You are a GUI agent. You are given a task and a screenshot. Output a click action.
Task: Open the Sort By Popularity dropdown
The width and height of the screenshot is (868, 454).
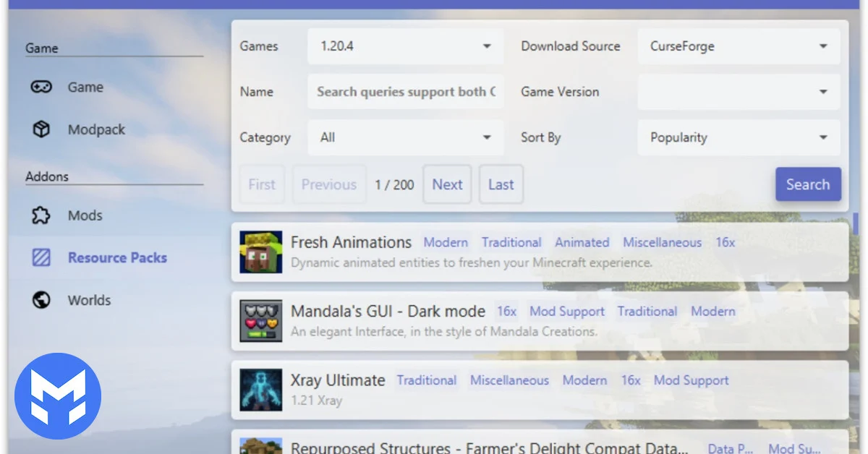739,137
